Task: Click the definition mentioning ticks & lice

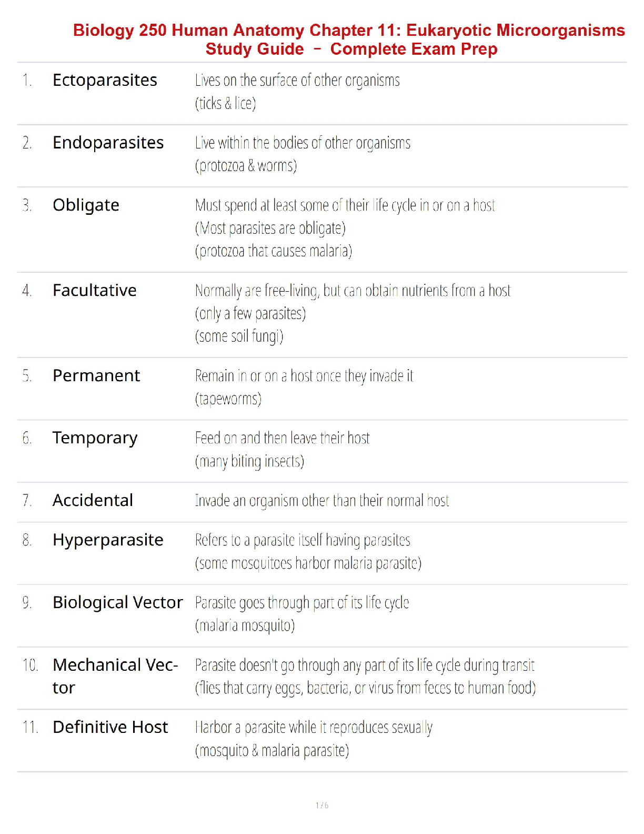Action: pyautogui.click(x=226, y=103)
